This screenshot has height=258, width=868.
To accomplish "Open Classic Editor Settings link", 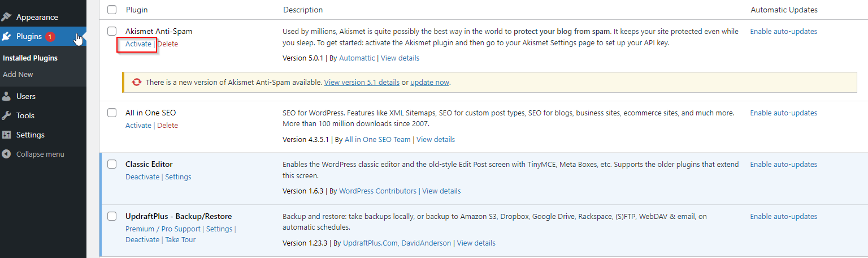I will tap(178, 177).
